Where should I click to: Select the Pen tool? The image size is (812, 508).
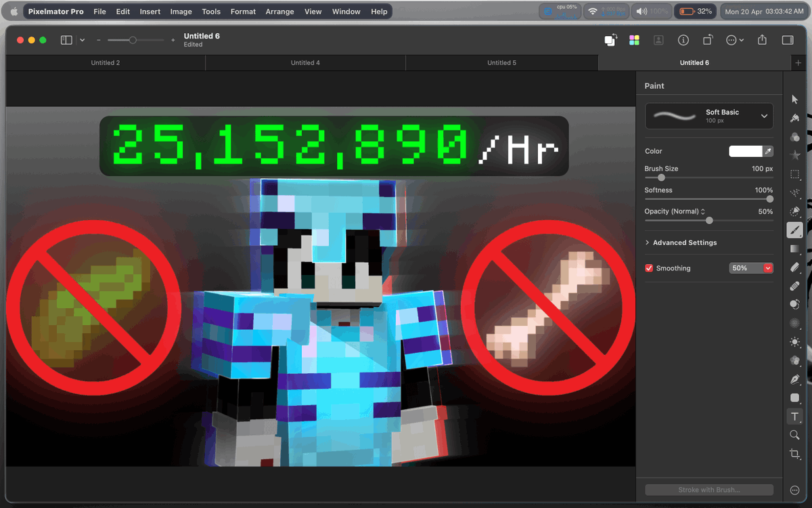tap(795, 379)
